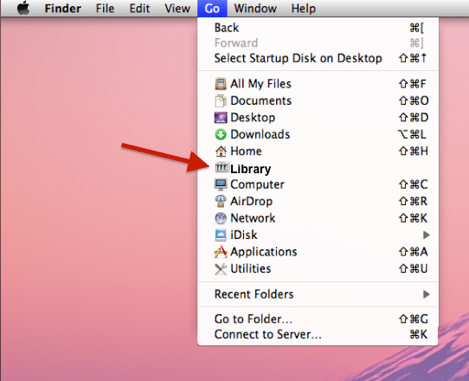469x381 pixels.
Task: Go to Computer
Action: pos(318,184)
